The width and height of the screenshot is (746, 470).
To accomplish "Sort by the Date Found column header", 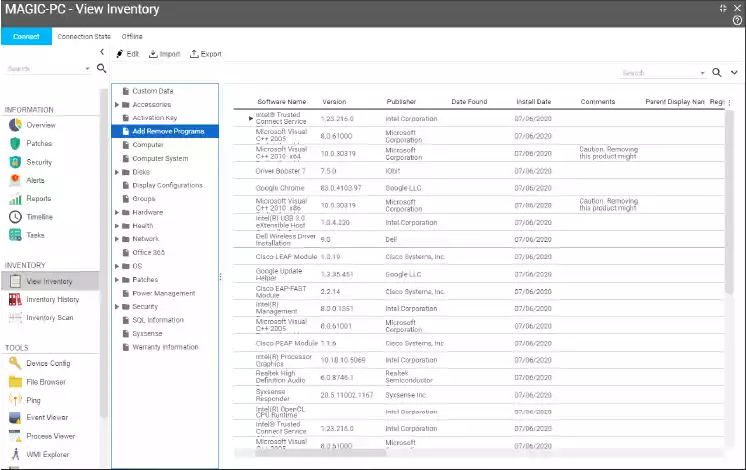I will [469, 101].
